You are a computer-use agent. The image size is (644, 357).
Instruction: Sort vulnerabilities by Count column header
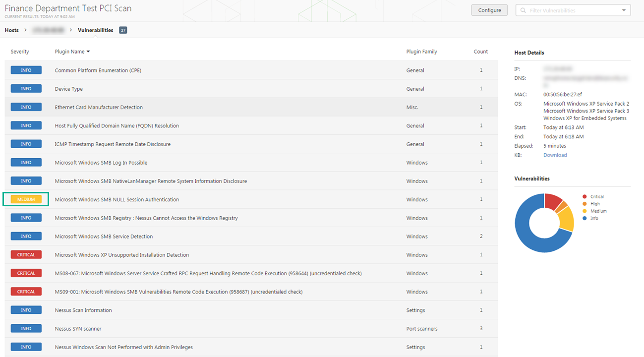tap(480, 52)
